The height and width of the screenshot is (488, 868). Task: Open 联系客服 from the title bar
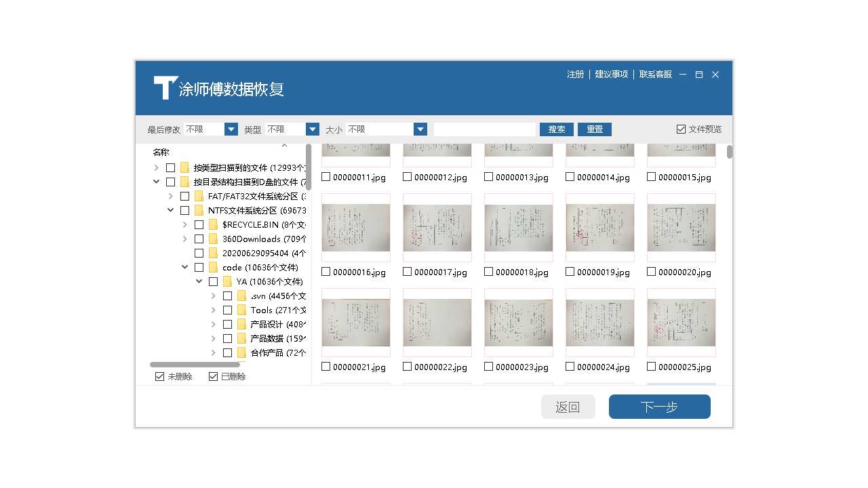coord(654,75)
